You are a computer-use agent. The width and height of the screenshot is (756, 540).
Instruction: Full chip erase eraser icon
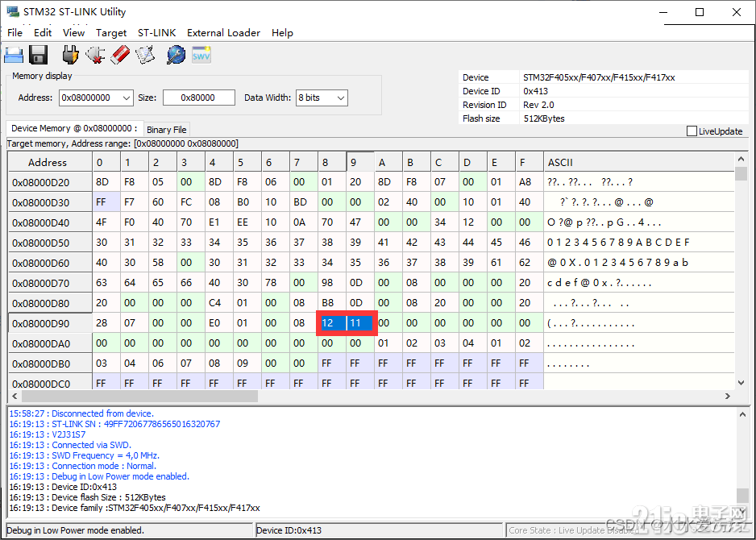coord(120,55)
